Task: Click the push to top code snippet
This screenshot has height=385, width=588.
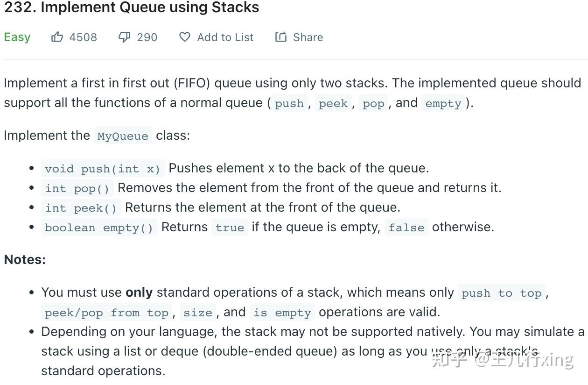Action: (x=501, y=293)
